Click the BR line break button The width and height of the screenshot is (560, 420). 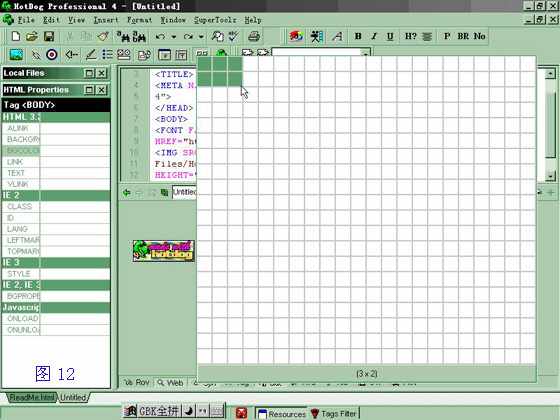pyautogui.click(x=463, y=36)
